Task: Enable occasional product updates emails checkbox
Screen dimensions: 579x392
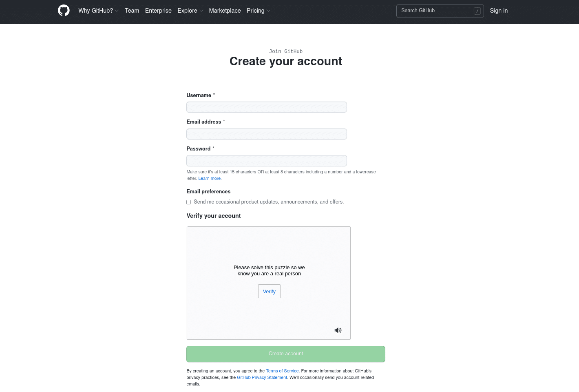Action: click(x=189, y=202)
